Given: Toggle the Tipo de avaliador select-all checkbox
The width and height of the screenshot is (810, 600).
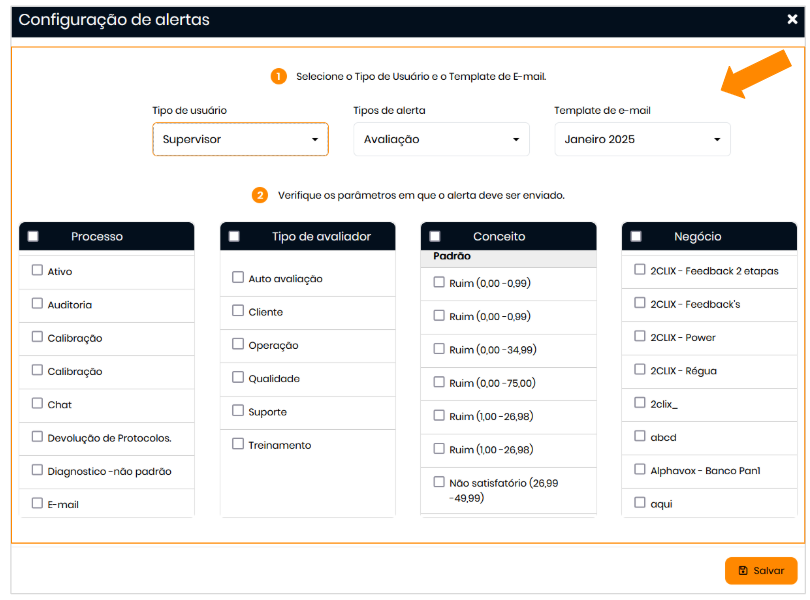Looking at the screenshot, I should click(234, 236).
